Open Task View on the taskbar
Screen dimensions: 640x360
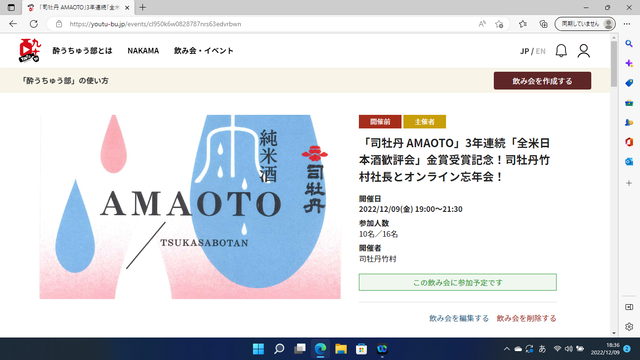(300, 349)
